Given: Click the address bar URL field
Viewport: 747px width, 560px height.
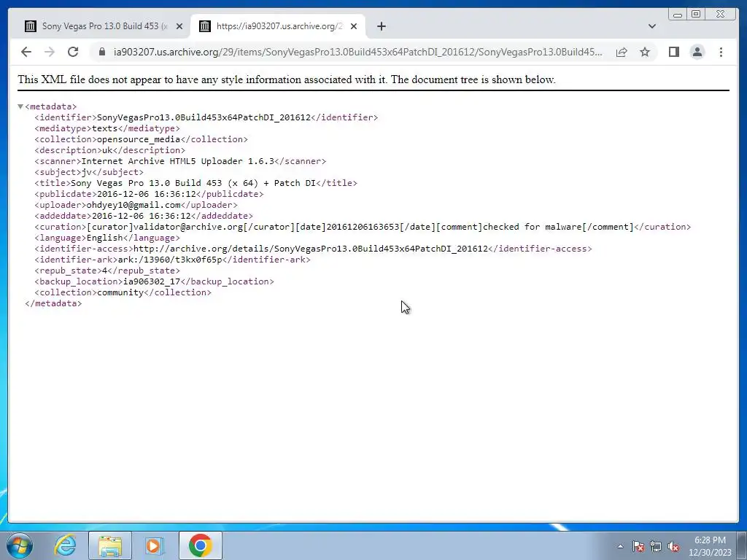Looking at the screenshot, I should tap(357, 52).
